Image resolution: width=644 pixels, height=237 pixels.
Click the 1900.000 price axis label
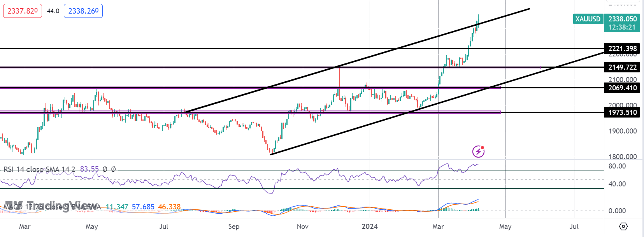[623, 131]
